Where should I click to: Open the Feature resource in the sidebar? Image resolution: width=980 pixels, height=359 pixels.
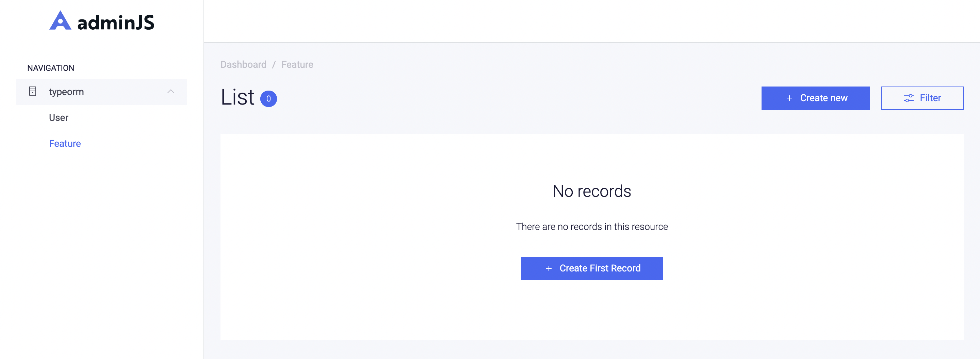(65, 143)
